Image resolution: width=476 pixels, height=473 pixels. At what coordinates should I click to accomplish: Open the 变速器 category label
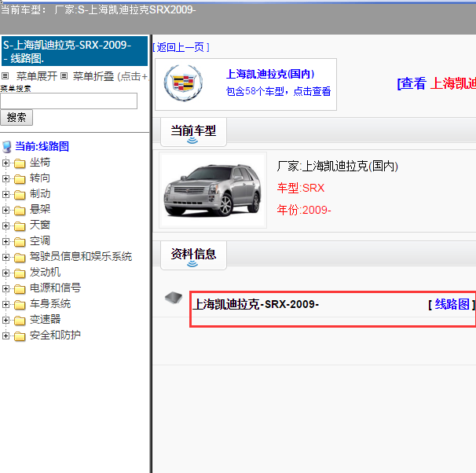(45, 319)
